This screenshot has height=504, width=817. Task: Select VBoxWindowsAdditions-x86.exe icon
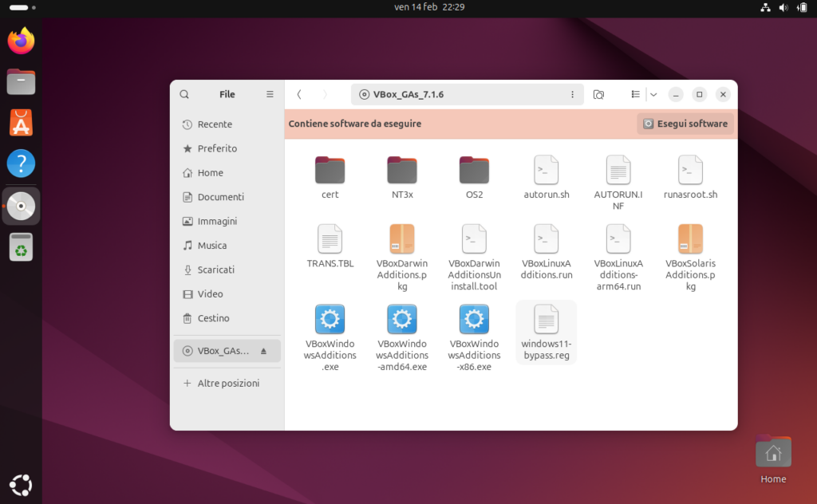[474, 319]
